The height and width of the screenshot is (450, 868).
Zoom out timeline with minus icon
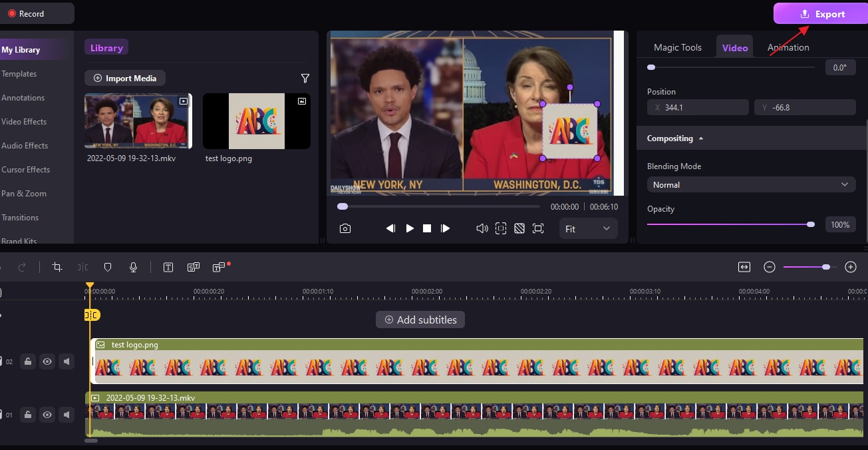pos(770,267)
